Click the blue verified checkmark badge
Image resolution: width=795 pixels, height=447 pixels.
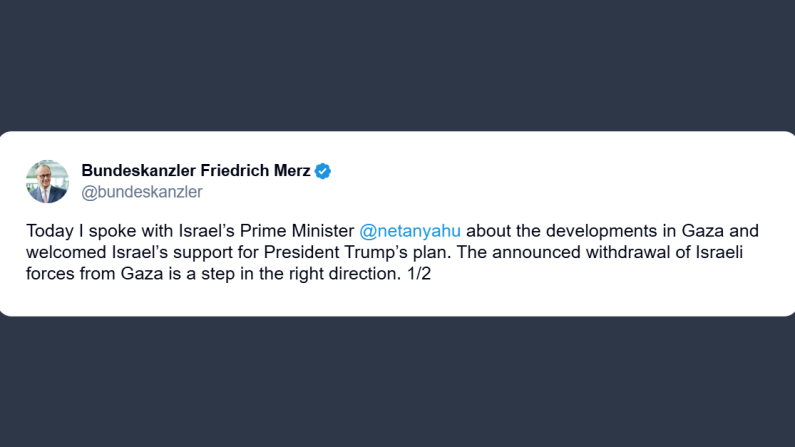coord(323,171)
